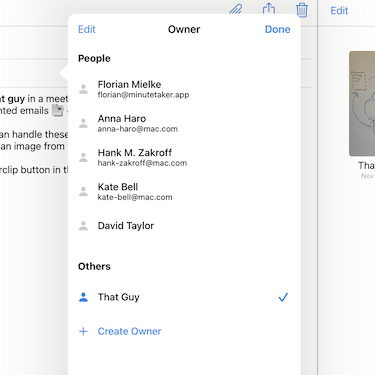Select Kate Bell as owner
The width and height of the screenshot is (375, 375).
[184, 191]
